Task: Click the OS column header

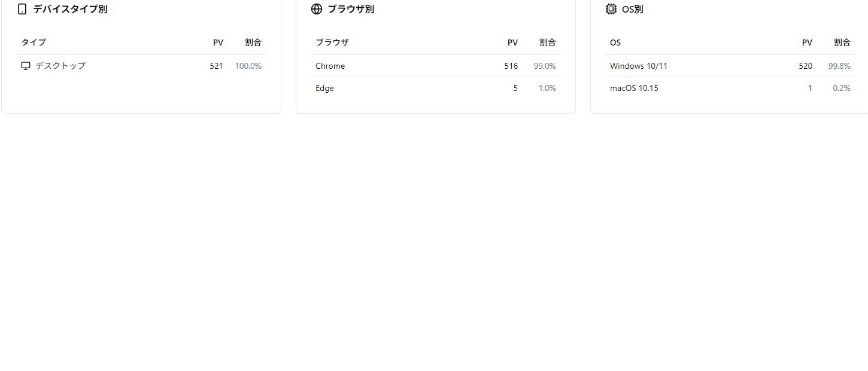Action: click(615, 42)
